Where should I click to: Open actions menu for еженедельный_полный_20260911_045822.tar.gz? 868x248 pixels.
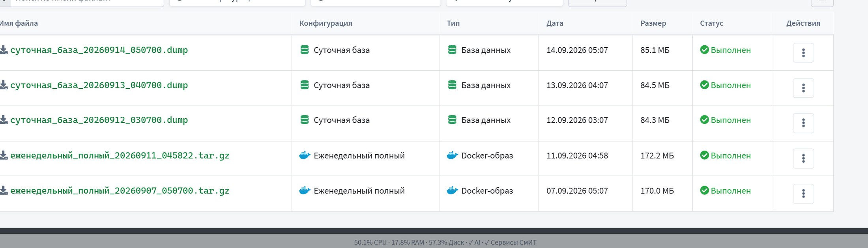pyautogui.click(x=803, y=158)
